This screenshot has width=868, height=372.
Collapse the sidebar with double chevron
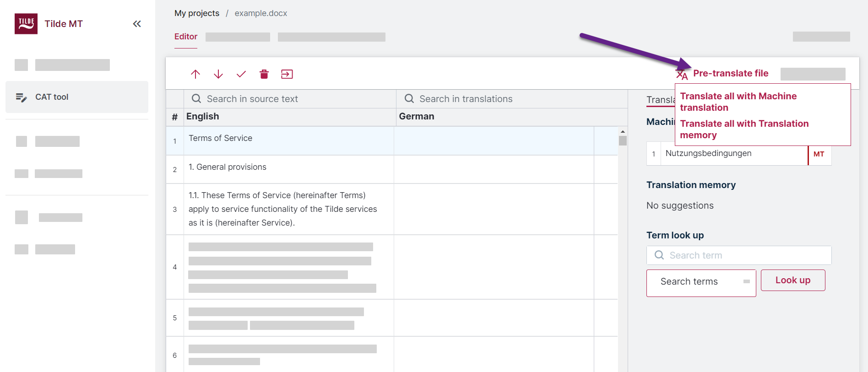[x=137, y=24]
